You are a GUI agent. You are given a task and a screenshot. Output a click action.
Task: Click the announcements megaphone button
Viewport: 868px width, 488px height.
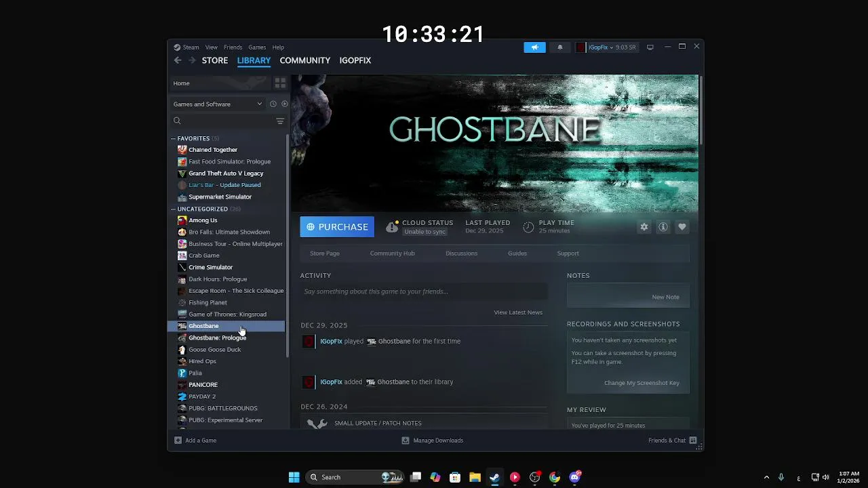[534, 47]
